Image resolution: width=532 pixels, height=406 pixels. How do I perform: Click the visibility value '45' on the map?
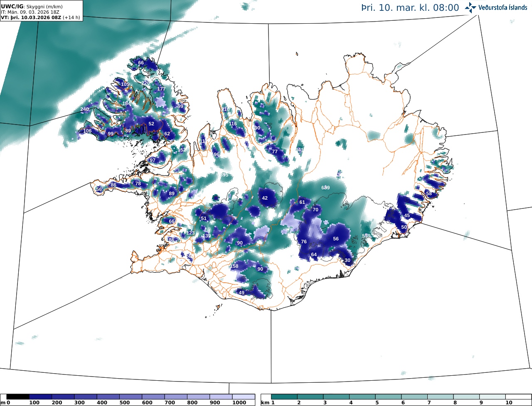click(407, 215)
